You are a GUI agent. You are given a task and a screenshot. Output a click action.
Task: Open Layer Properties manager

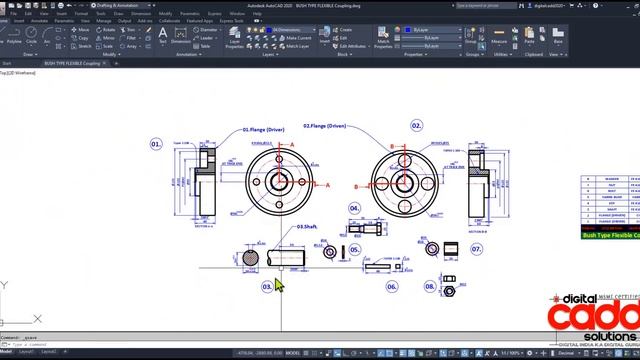click(235, 38)
